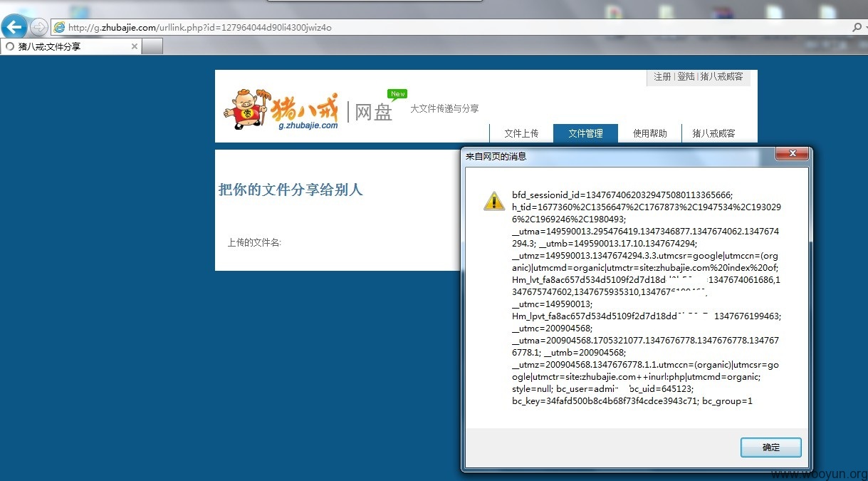The width and height of the screenshot is (868, 481).
Task: Click the 来自网页的消息 dialog title
Action: coord(496,156)
